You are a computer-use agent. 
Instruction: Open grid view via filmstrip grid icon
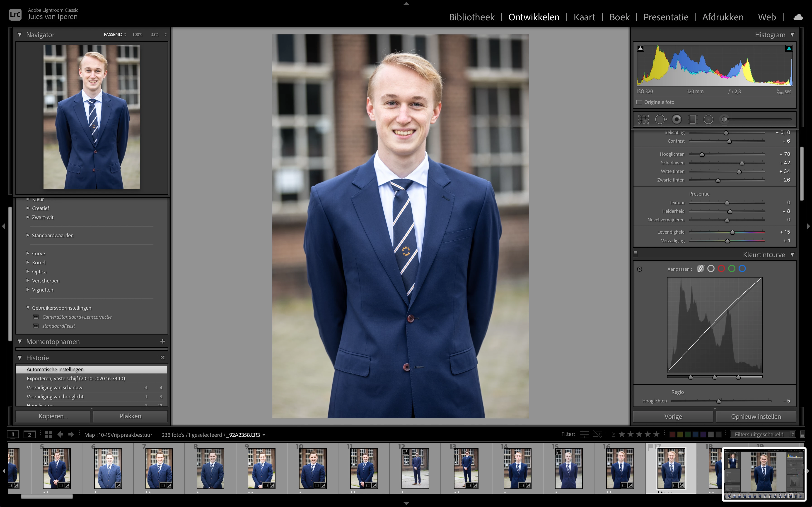click(x=49, y=435)
